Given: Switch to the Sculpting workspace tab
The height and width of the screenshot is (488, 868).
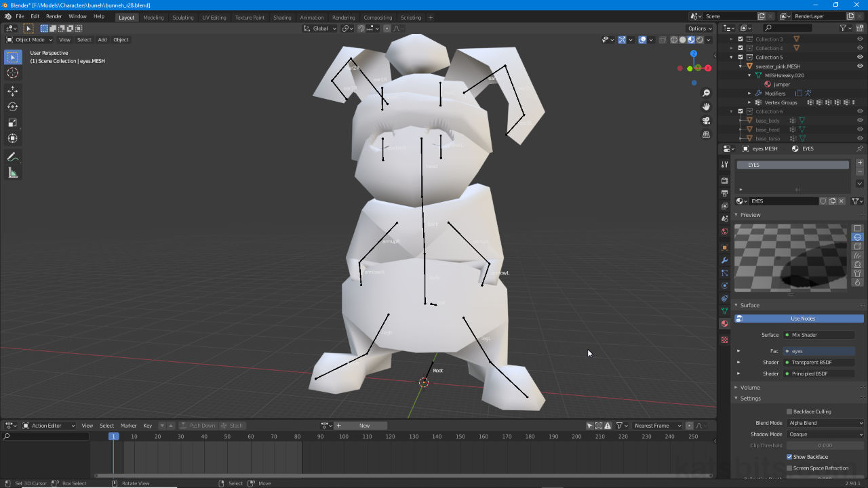Looking at the screenshot, I should click(183, 18).
